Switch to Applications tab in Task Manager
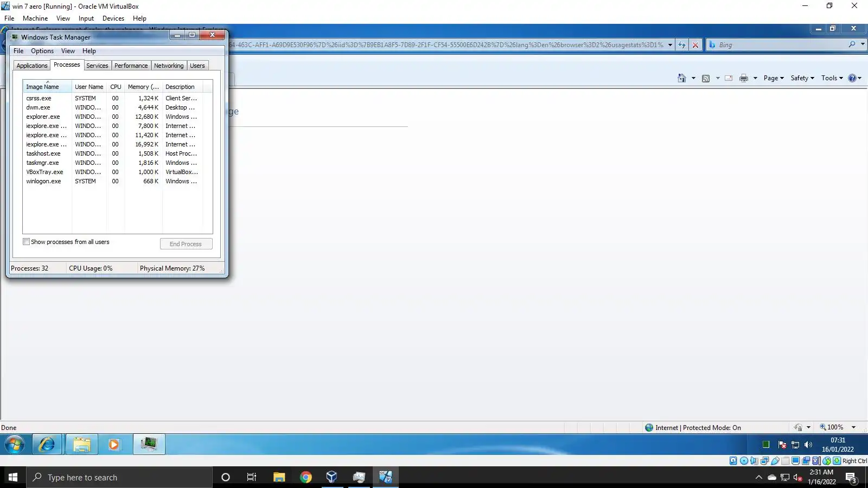 point(32,66)
